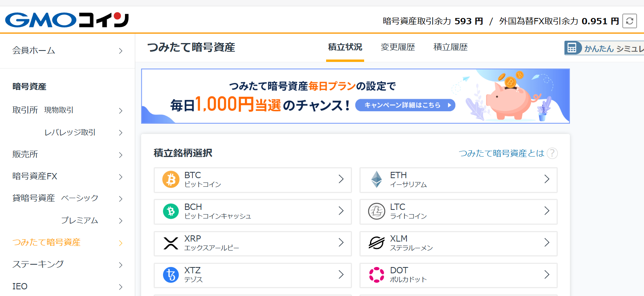Image resolution: width=644 pixels, height=296 pixels.
Task: Select the BTC ビットコイン row
Action: click(x=253, y=180)
